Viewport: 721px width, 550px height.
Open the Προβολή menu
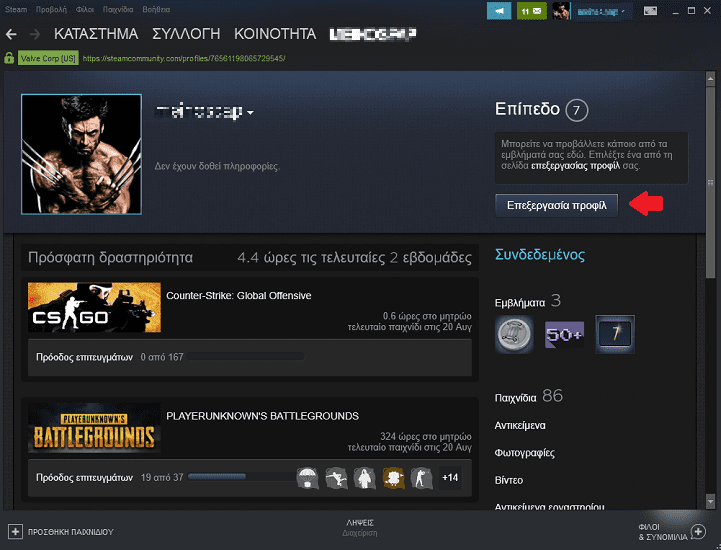tap(51, 9)
